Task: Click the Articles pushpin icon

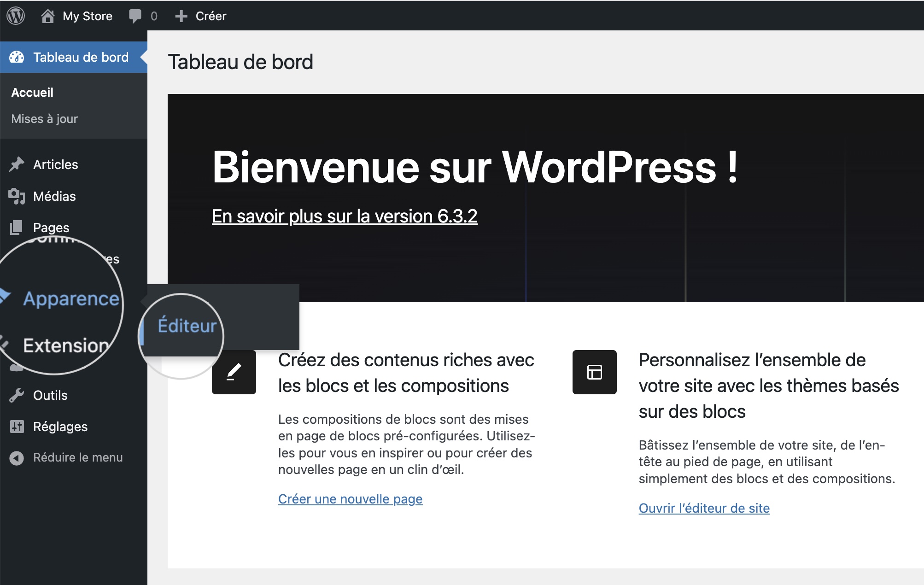Action: [x=17, y=164]
